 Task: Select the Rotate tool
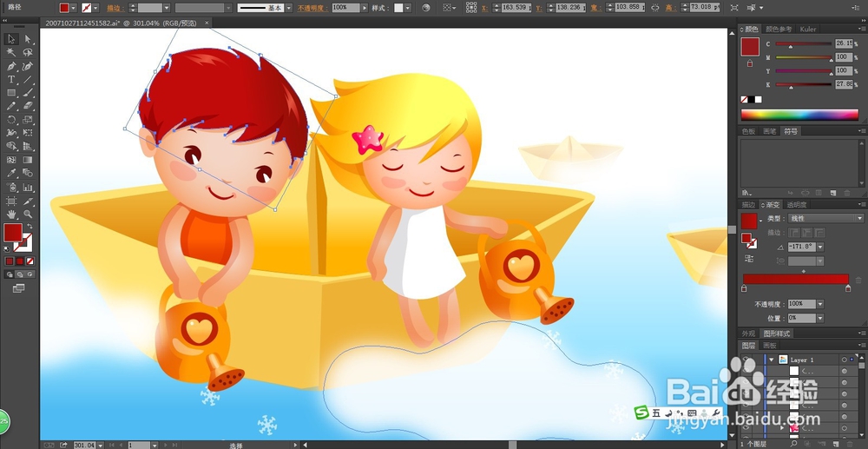(11, 119)
